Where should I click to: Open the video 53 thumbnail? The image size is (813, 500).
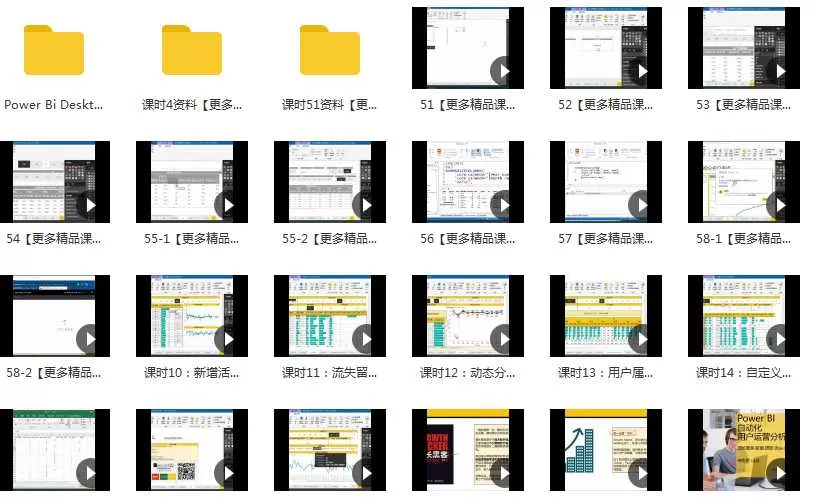pos(744,47)
